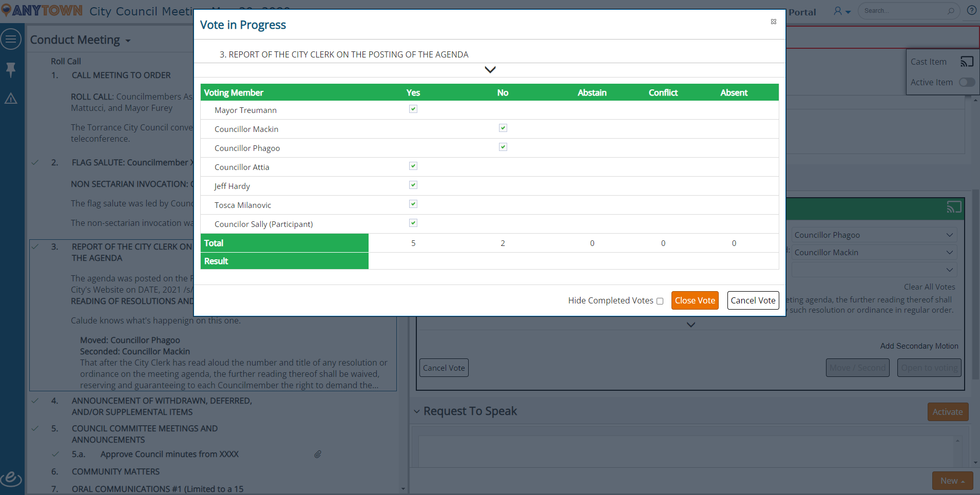Image resolution: width=980 pixels, height=495 pixels.
Task: Select agenda item 5 Council Committee Meetings
Action: (145, 434)
